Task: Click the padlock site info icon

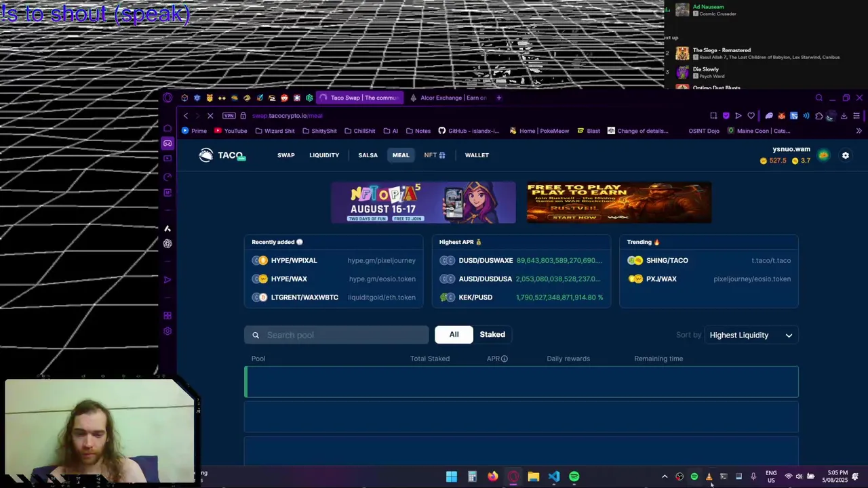Action: (243, 116)
